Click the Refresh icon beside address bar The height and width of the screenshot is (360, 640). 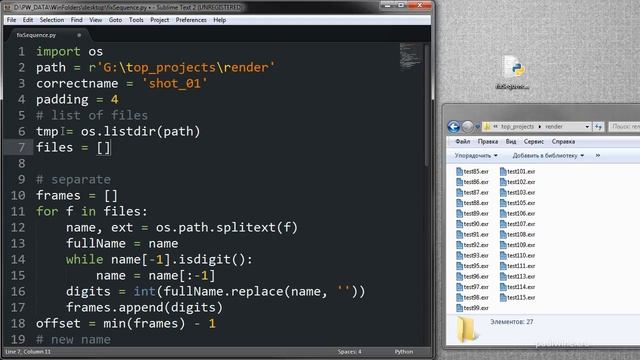click(x=598, y=127)
